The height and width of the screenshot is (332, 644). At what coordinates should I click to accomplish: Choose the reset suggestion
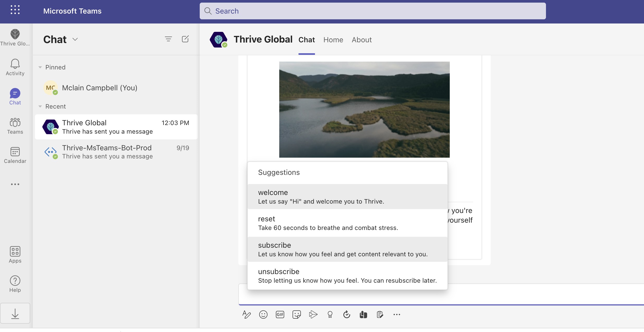click(x=348, y=223)
